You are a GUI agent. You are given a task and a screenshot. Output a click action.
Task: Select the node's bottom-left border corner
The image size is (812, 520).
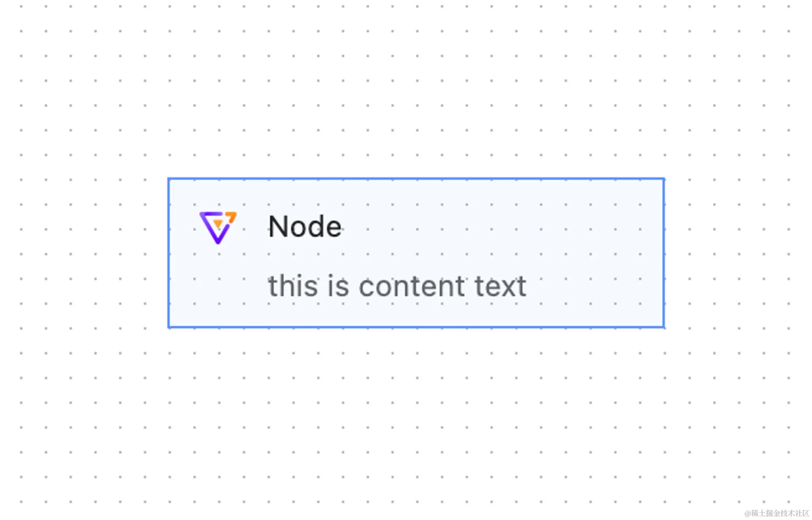click(169, 327)
